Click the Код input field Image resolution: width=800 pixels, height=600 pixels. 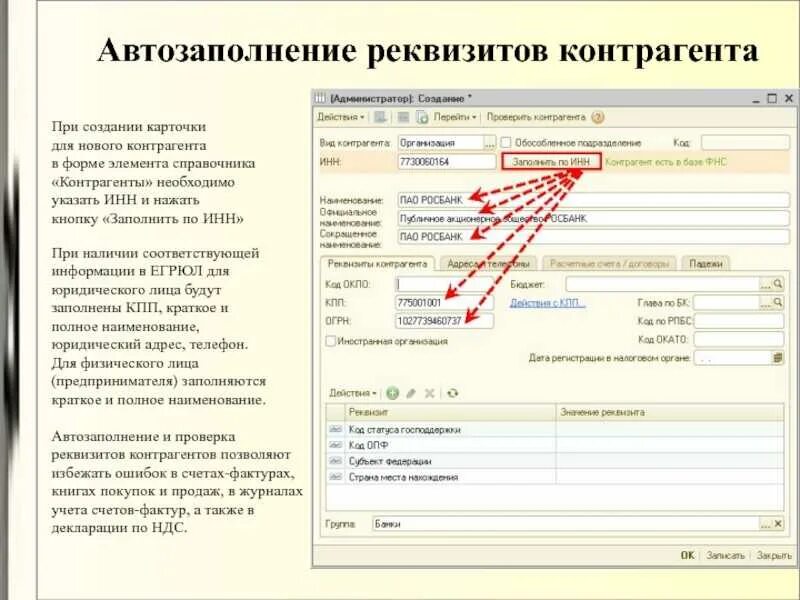pyautogui.click(x=745, y=143)
